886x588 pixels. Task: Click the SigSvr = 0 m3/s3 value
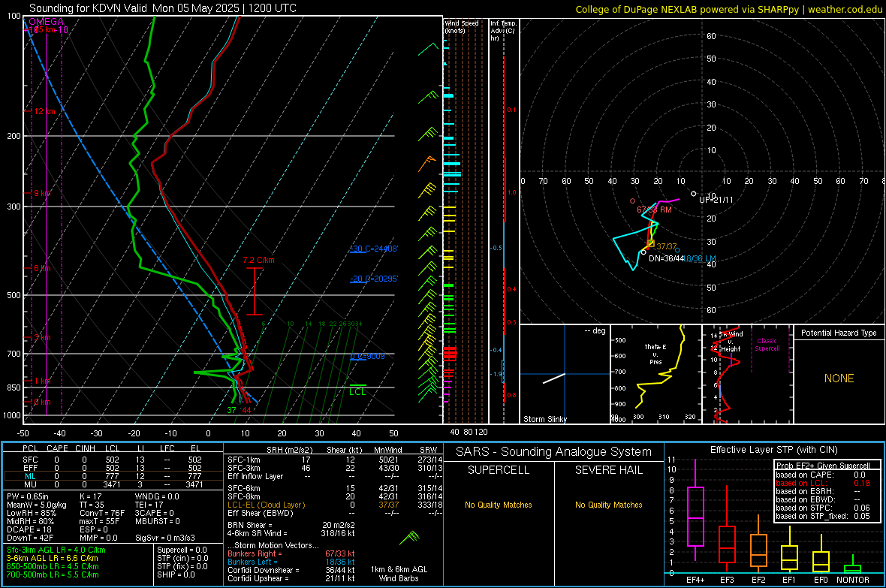click(165, 538)
